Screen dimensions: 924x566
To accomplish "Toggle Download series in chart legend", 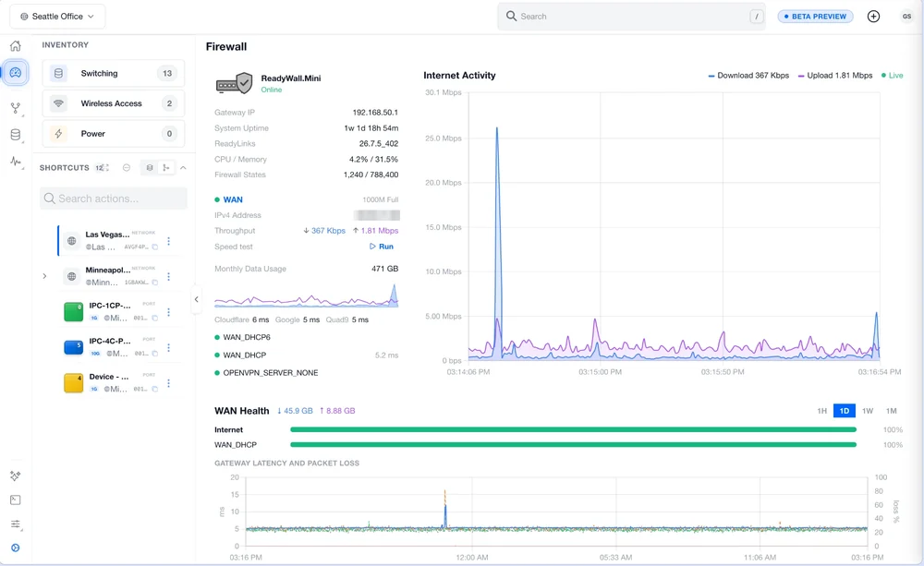I will (748, 76).
